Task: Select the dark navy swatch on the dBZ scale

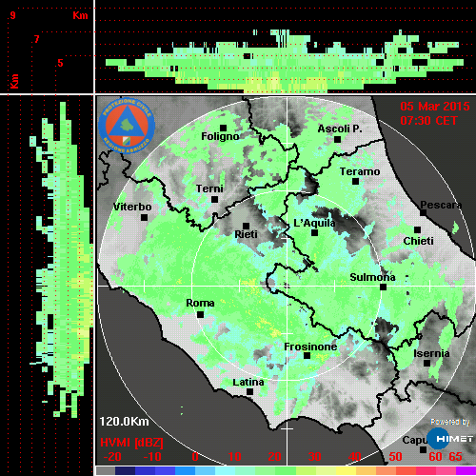Action: click(x=126, y=470)
